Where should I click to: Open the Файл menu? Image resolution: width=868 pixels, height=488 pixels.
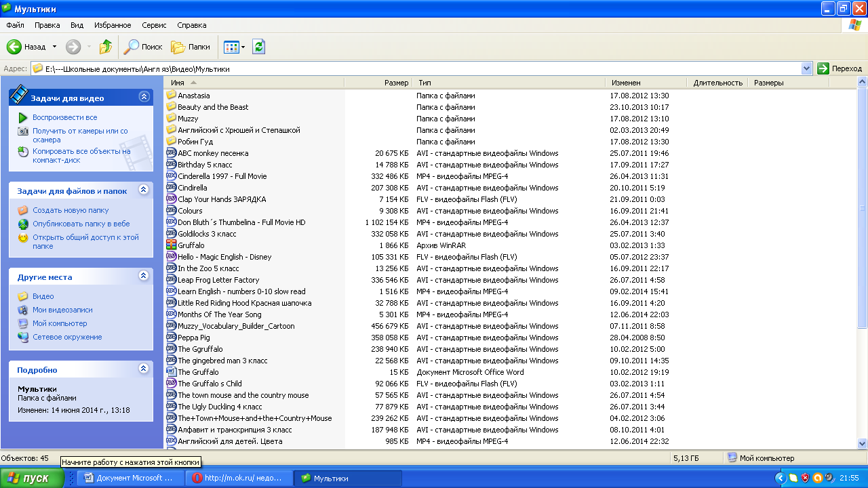coord(15,25)
